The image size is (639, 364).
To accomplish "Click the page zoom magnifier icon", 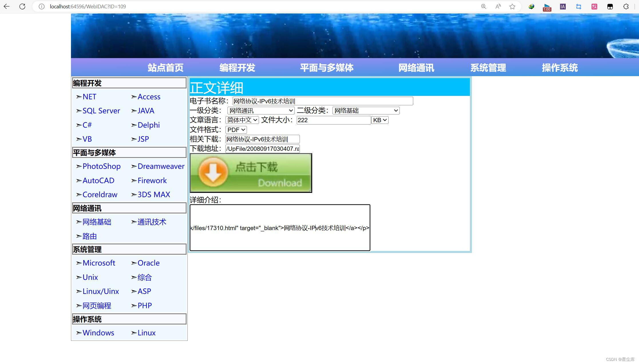I will [x=484, y=6].
